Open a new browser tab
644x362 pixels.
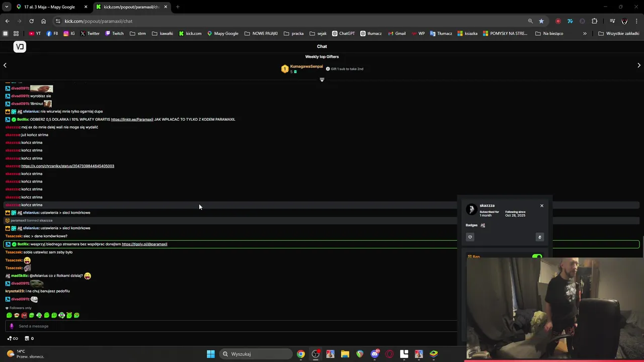(x=178, y=7)
